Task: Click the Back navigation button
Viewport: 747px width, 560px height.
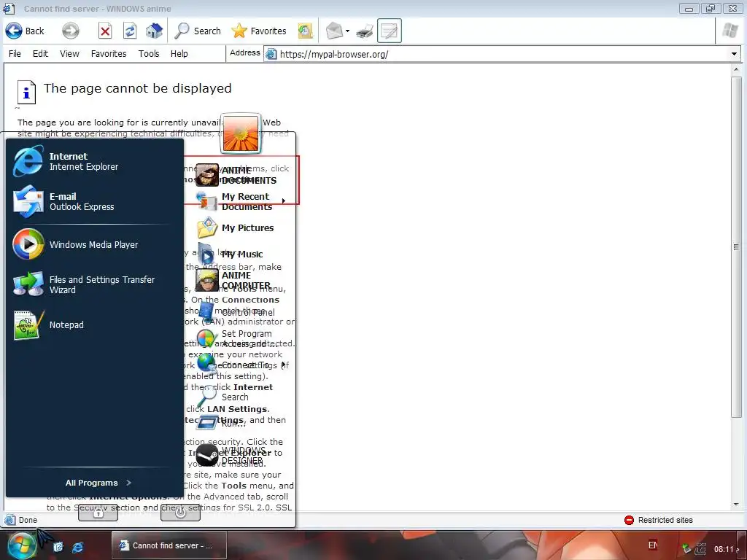Action: point(25,31)
